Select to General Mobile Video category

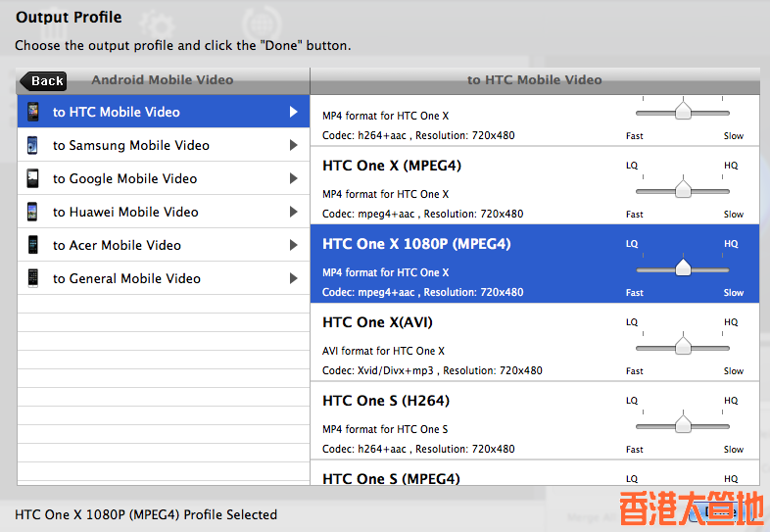tap(164, 278)
